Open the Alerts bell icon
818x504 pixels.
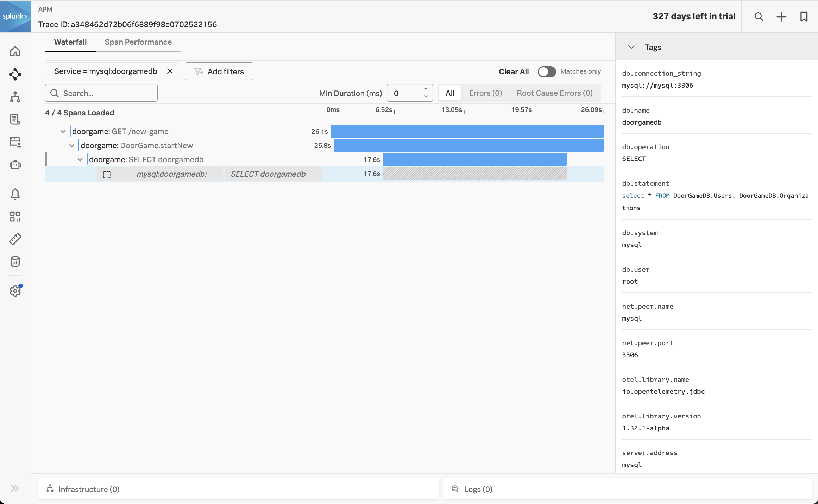15,194
